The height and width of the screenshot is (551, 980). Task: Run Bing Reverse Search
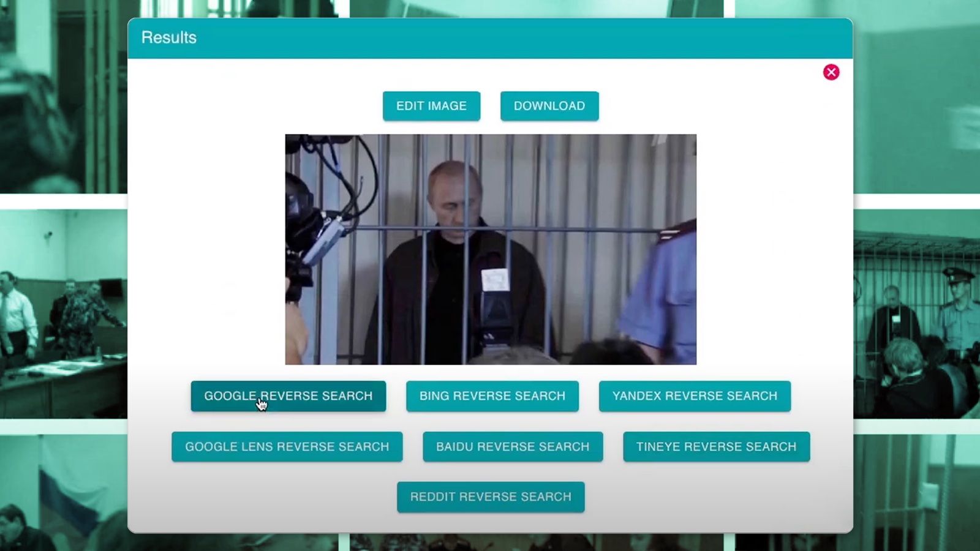[x=492, y=395]
